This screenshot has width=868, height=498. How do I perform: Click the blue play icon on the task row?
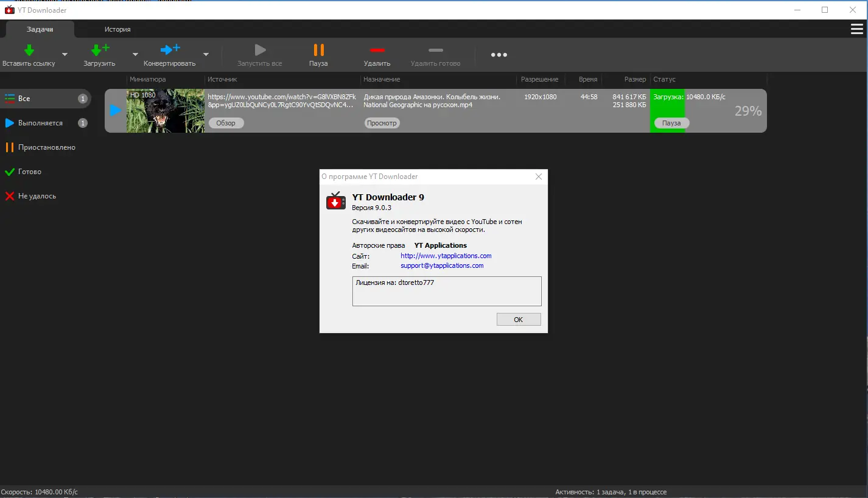pos(116,111)
